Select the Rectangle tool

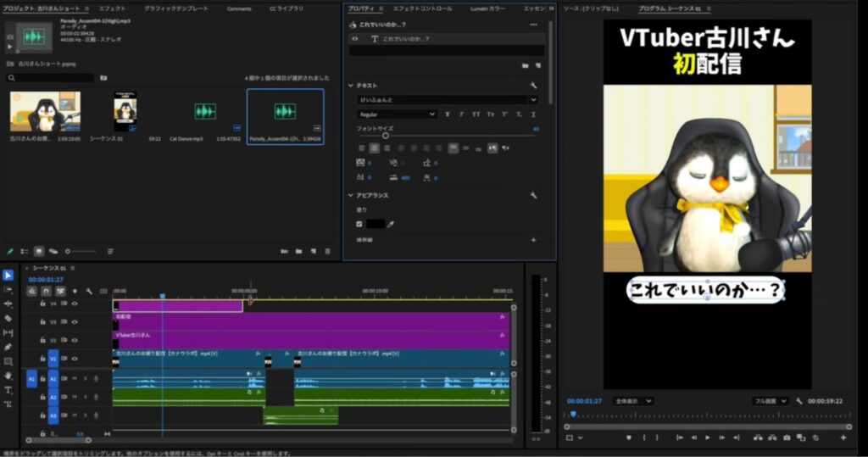pyautogui.click(x=8, y=362)
